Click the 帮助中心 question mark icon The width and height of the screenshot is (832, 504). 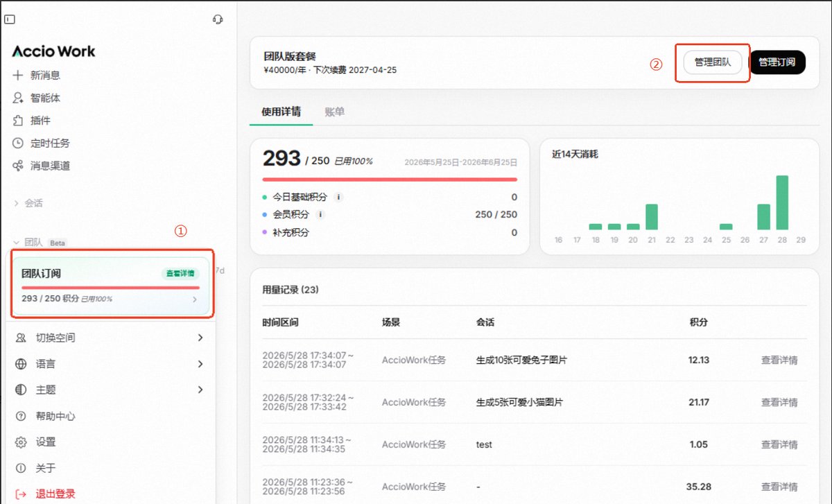[x=21, y=416]
